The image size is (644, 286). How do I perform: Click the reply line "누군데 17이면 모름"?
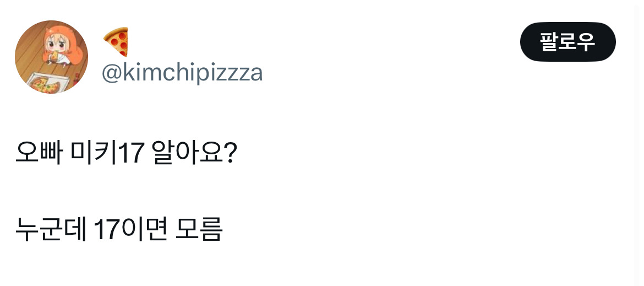pyautogui.click(x=118, y=230)
